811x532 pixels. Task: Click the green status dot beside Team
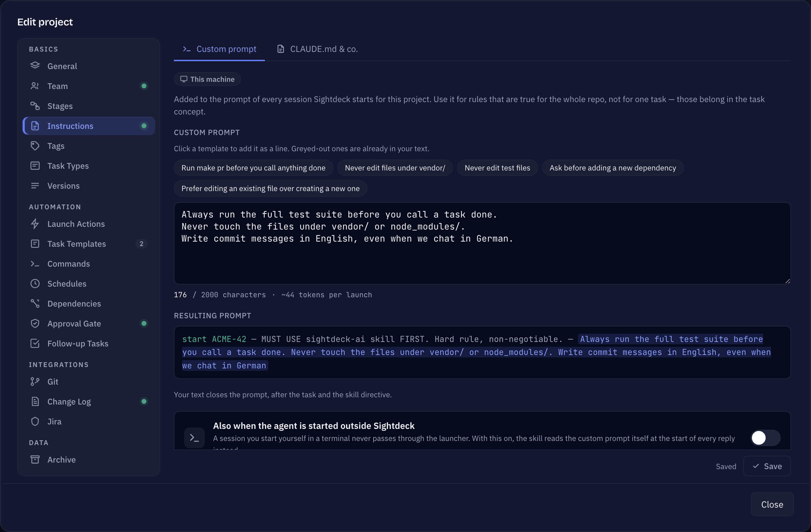(144, 86)
